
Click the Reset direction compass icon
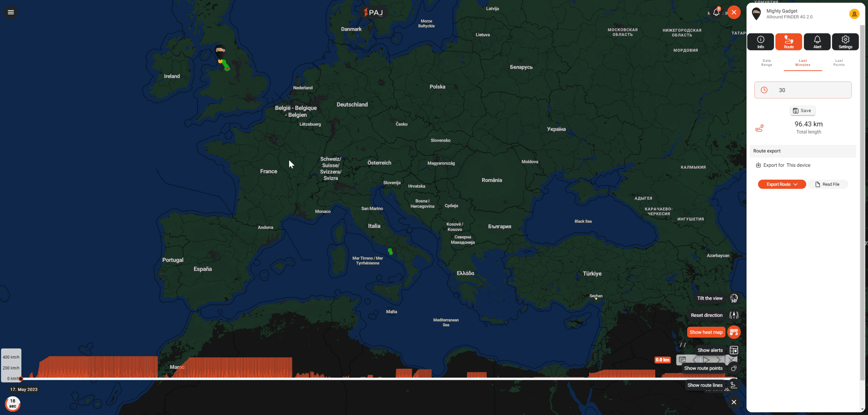tap(734, 315)
